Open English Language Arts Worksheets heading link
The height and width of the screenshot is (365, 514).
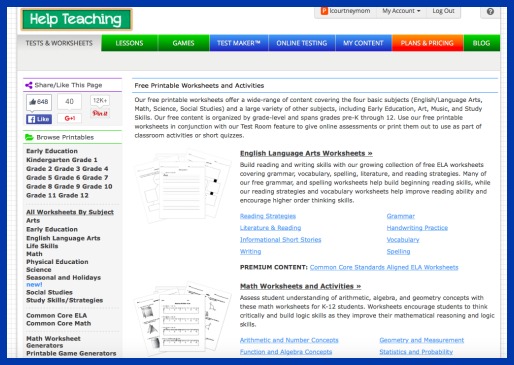coord(306,153)
